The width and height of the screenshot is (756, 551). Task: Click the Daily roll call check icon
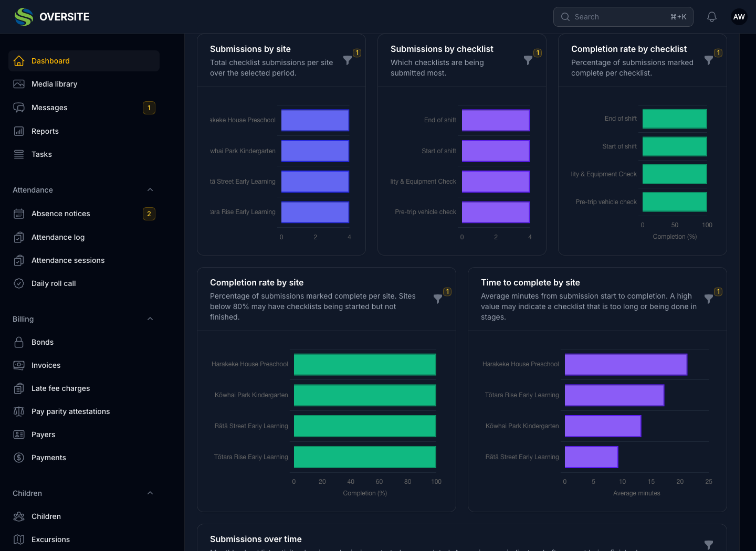pyautogui.click(x=19, y=283)
